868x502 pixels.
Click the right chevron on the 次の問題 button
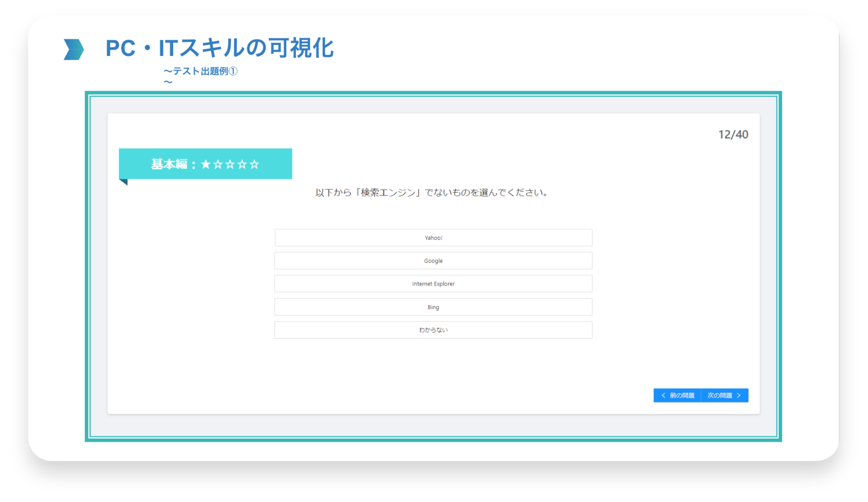pos(739,395)
